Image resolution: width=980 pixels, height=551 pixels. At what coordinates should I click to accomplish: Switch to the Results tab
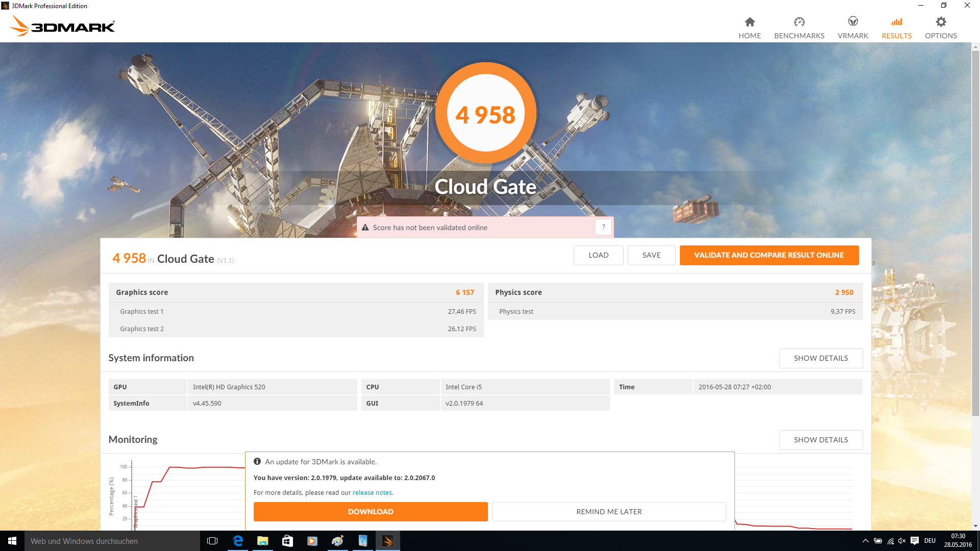[896, 28]
